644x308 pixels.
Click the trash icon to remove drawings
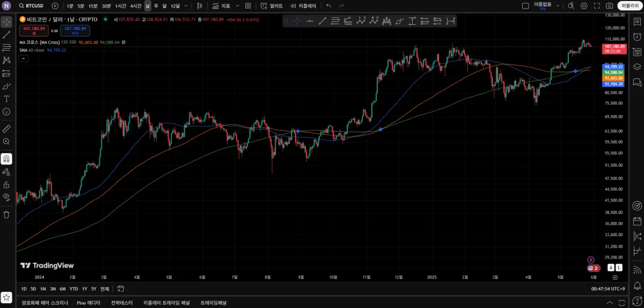click(x=6, y=214)
